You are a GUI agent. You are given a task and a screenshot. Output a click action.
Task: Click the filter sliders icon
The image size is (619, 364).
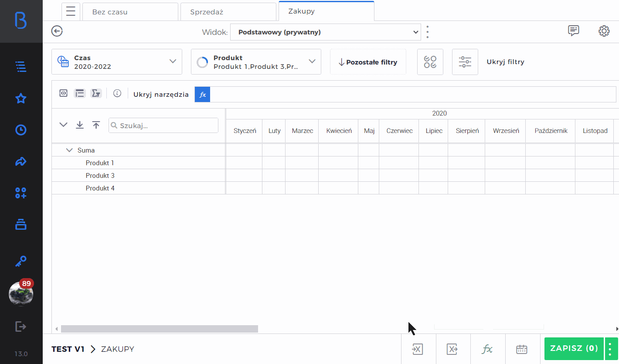coord(465,62)
